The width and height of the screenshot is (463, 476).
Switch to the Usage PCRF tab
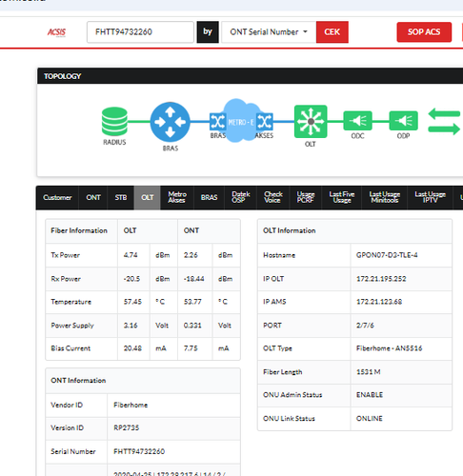(306, 197)
